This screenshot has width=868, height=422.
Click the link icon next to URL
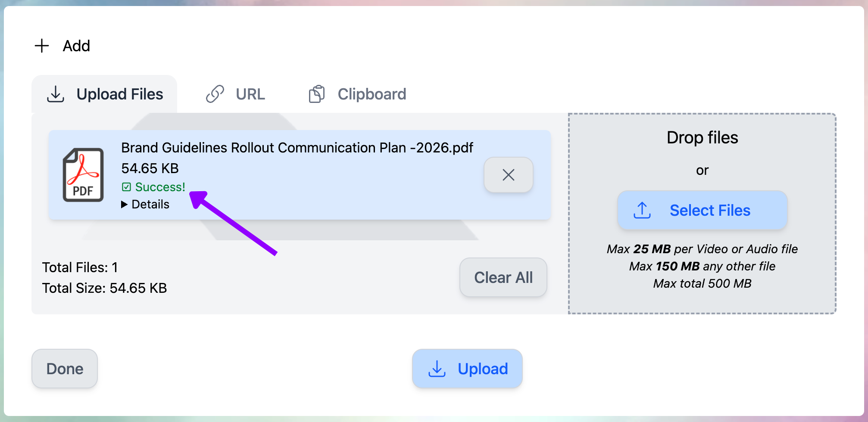coord(215,94)
